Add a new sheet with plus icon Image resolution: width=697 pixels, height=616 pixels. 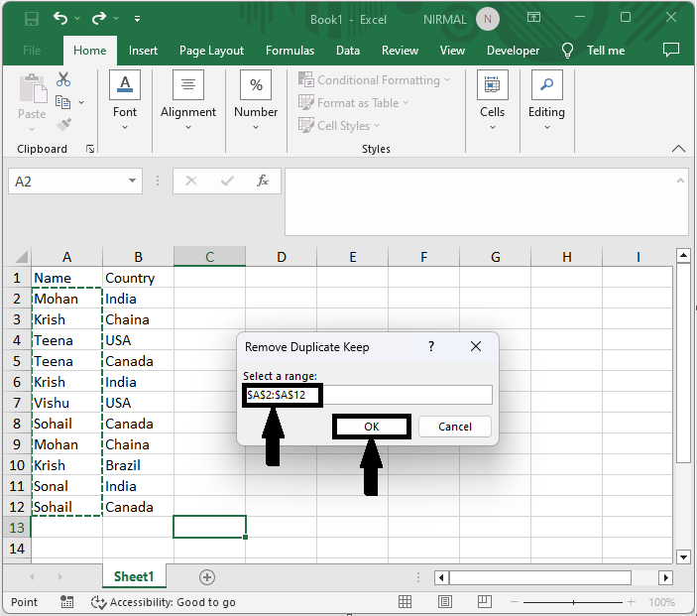point(207,576)
